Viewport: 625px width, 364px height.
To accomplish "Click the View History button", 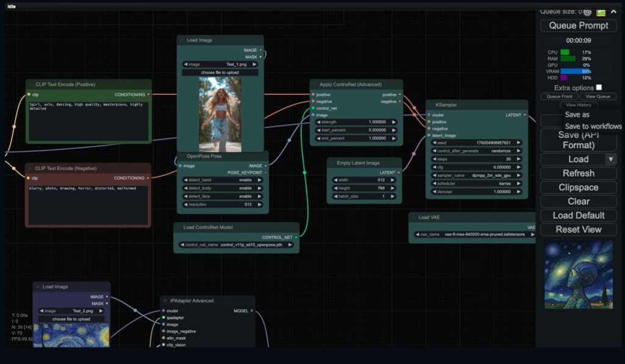I will point(579,105).
